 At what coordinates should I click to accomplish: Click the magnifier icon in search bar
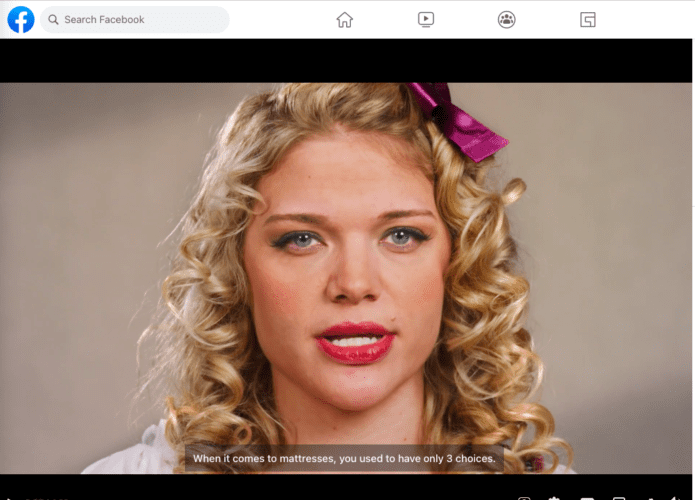tap(54, 20)
